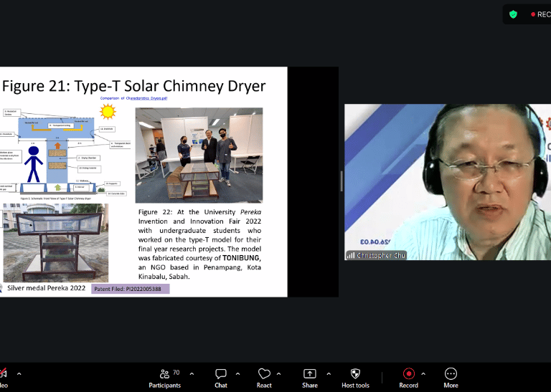The width and height of the screenshot is (551, 392).
Task: Open the React emoji menu
Action: coord(264,378)
